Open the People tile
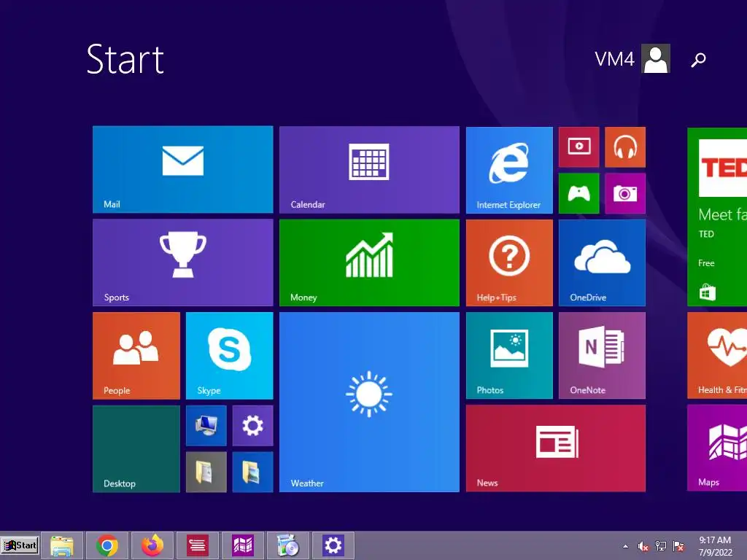The width and height of the screenshot is (747, 560). [136, 356]
